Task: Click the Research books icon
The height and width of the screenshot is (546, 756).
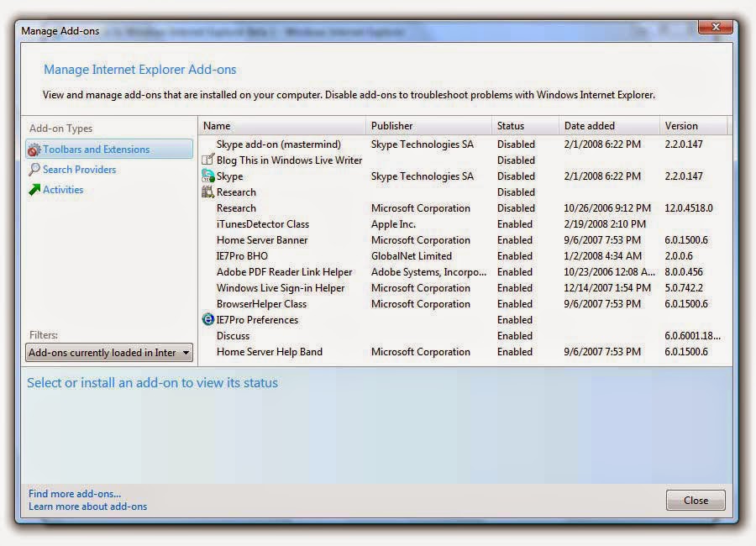Action: click(x=207, y=192)
